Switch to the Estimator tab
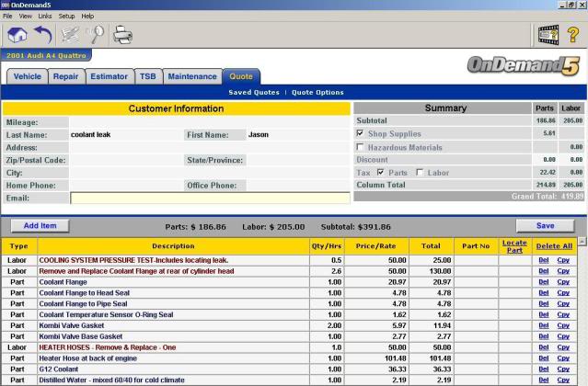 coord(110,76)
